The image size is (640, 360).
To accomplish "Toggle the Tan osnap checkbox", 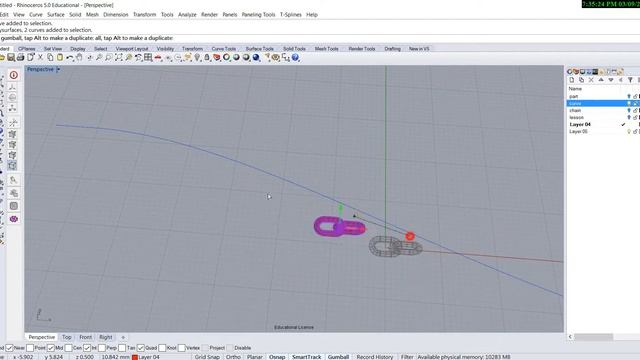I will click(122, 348).
